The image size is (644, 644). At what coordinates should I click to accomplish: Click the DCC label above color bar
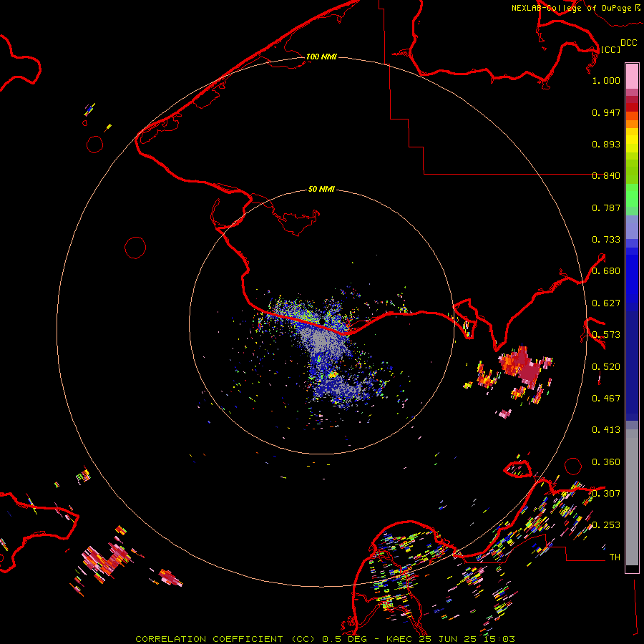click(628, 43)
